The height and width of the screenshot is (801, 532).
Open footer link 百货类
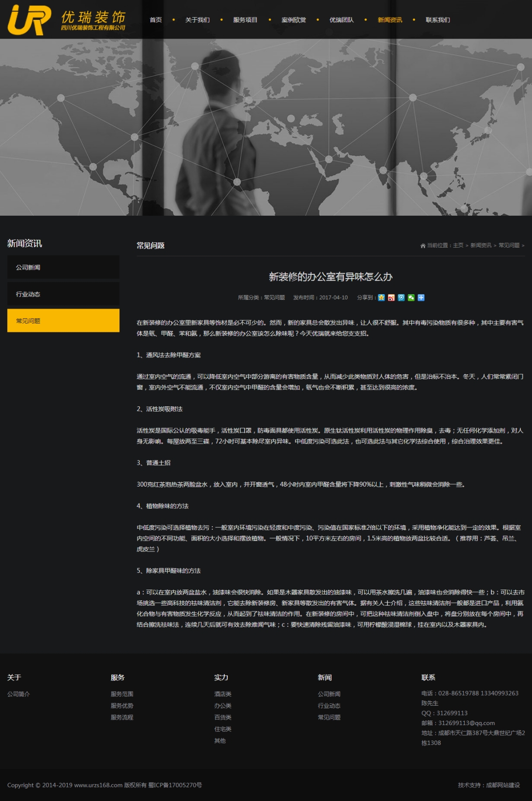point(223,717)
